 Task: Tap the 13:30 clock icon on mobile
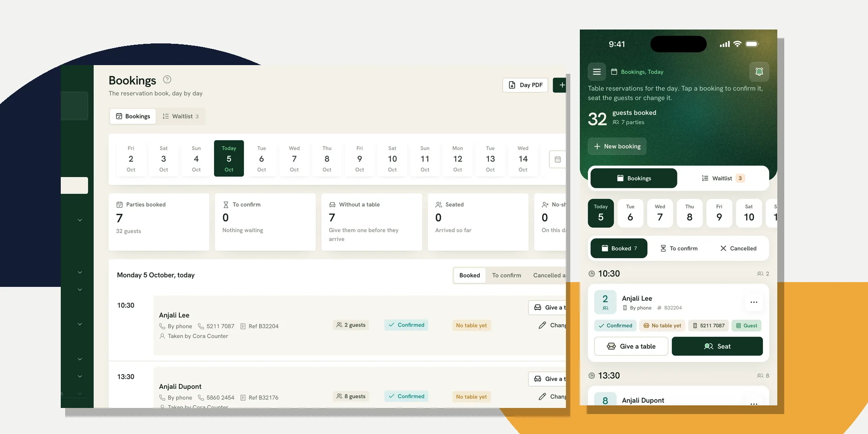tap(592, 376)
